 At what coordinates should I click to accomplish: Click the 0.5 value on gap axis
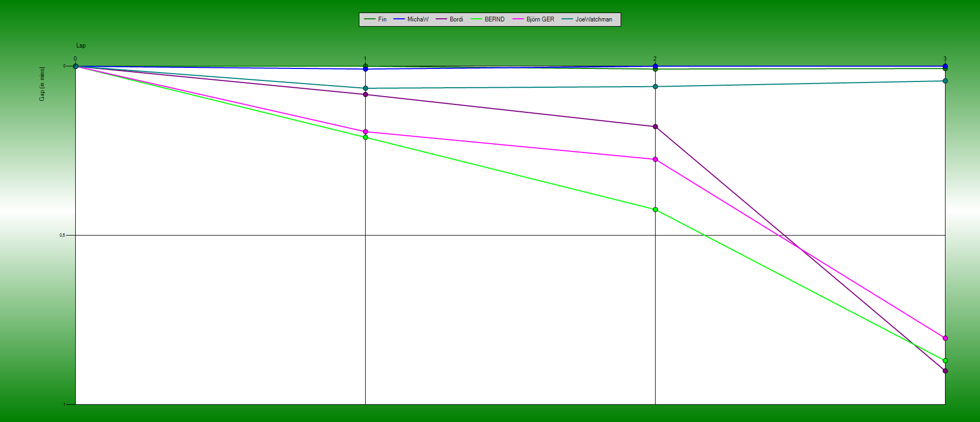coord(62,235)
